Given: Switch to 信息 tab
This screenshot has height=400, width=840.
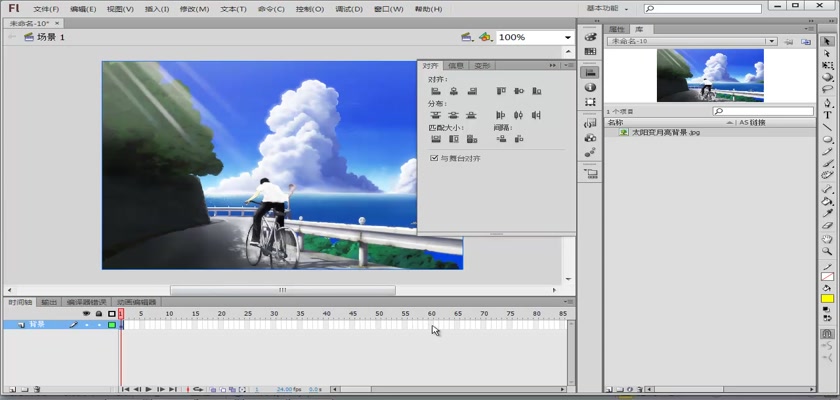Looking at the screenshot, I should 456,65.
